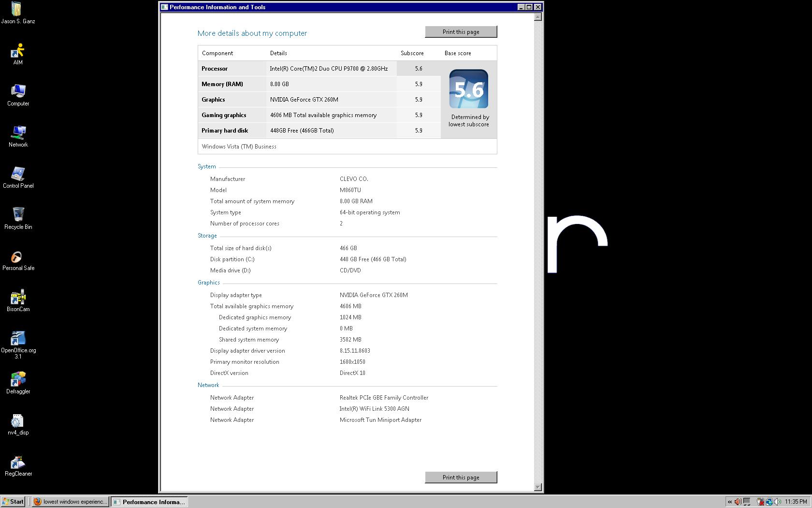812x508 pixels.
Task: Click the 'M860TU' model value
Action: click(350, 190)
